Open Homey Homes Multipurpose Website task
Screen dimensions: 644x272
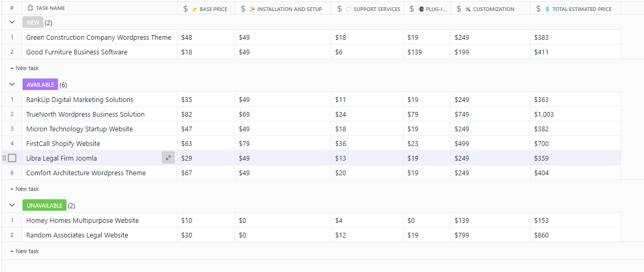click(82, 220)
